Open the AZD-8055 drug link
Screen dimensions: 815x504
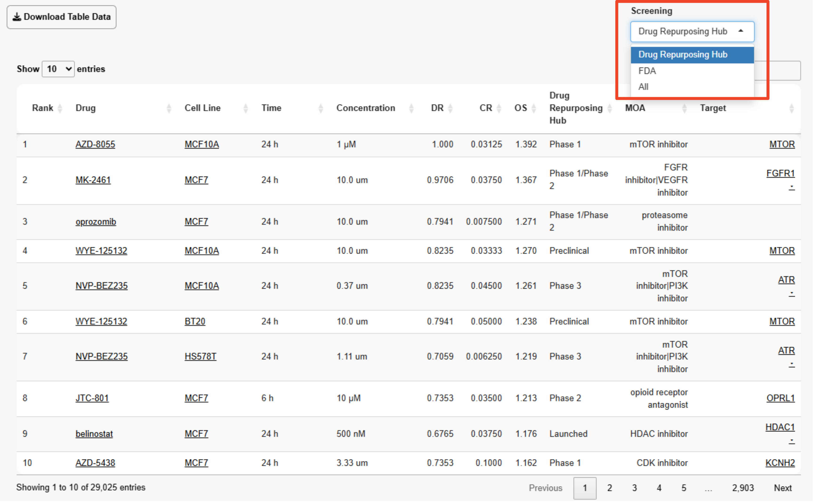coord(95,144)
